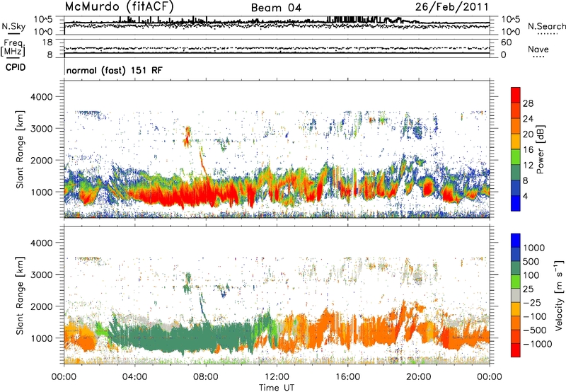This screenshot has height=392, width=566.
Task: Click the "Power [dB]" colorbar title
Action: point(541,149)
